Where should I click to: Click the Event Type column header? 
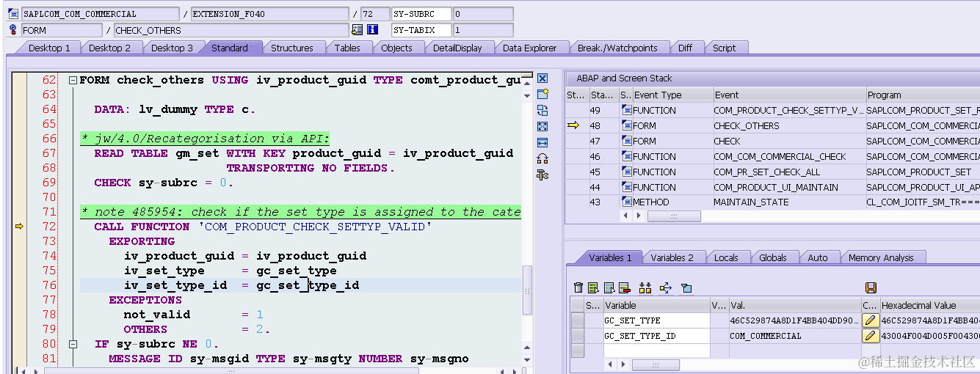tap(672, 95)
